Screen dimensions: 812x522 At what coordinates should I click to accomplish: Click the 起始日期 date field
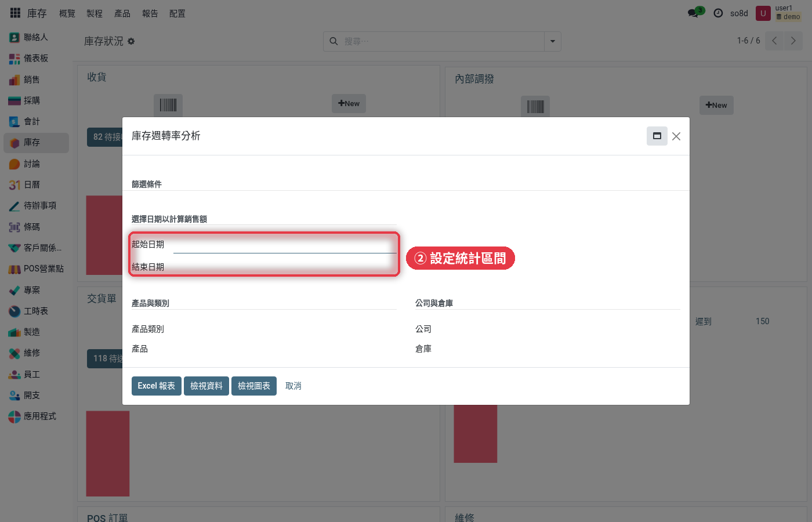tap(285, 245)
